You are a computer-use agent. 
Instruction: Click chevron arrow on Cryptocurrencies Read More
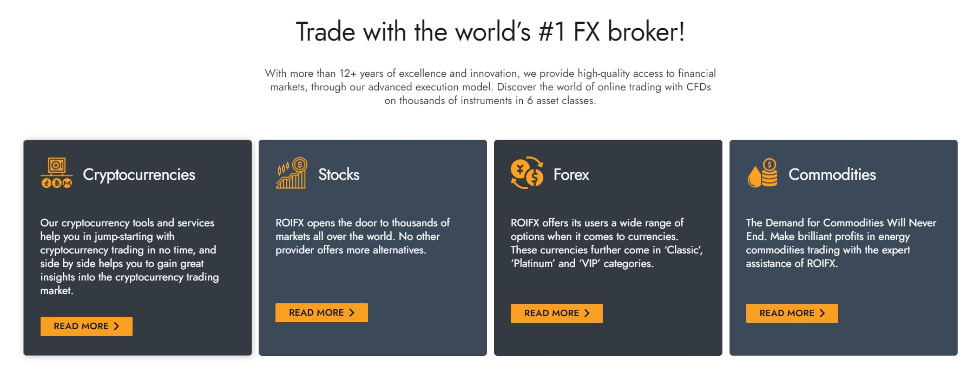pyautogui.click(x=116, y=326)
